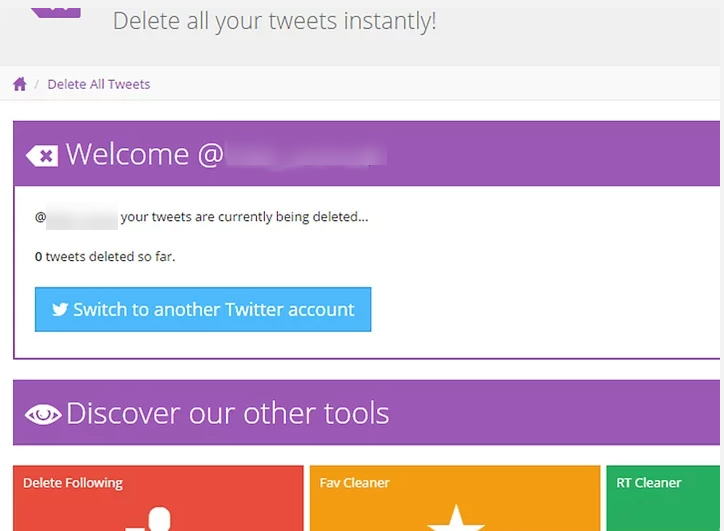Click the purple logo at top left

click(x=56, y=13)
